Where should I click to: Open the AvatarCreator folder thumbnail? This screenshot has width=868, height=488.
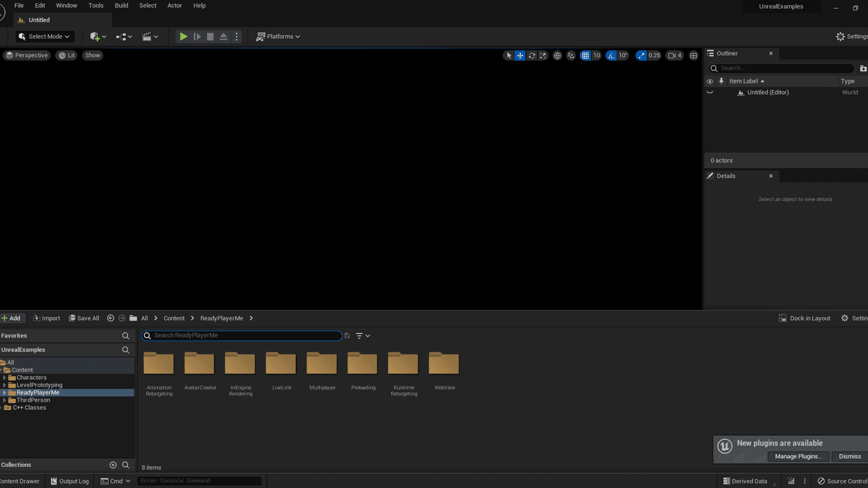199,363
